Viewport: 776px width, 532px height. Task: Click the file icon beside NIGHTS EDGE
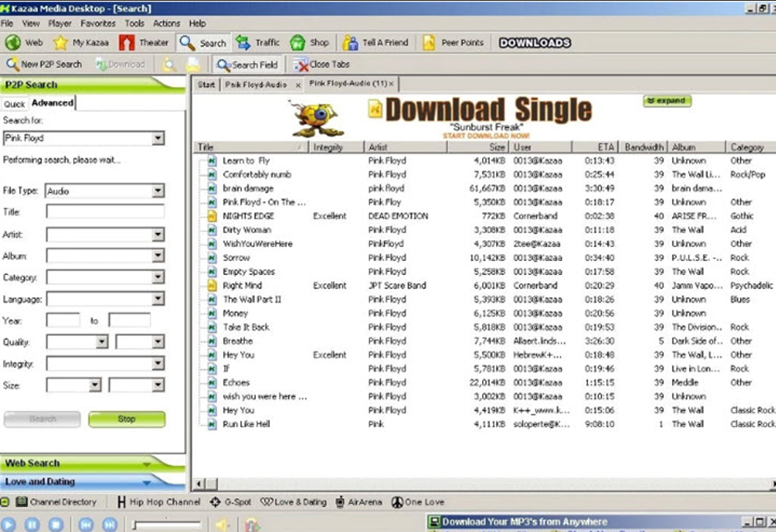(x=212, y=216)
